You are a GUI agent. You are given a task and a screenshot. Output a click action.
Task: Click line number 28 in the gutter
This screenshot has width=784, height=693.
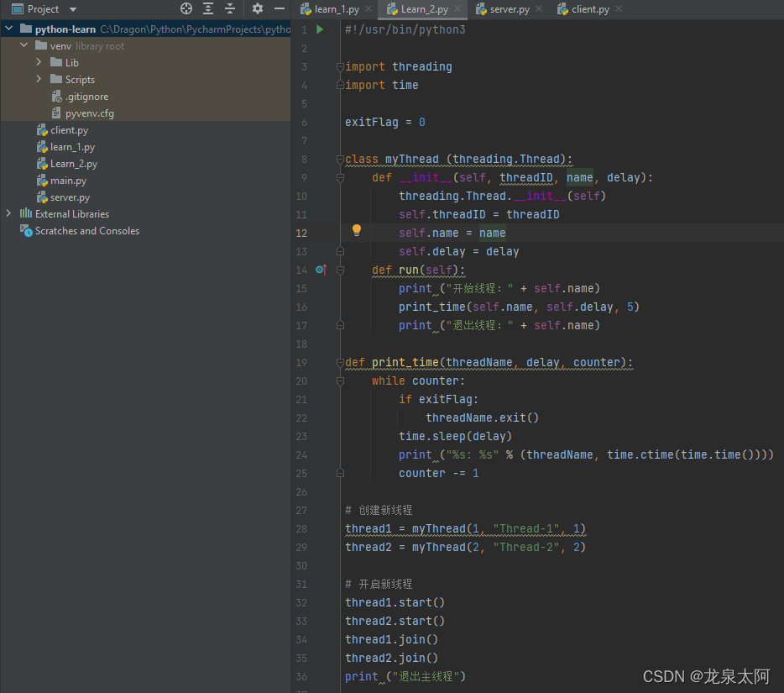[x=301, y=529]
